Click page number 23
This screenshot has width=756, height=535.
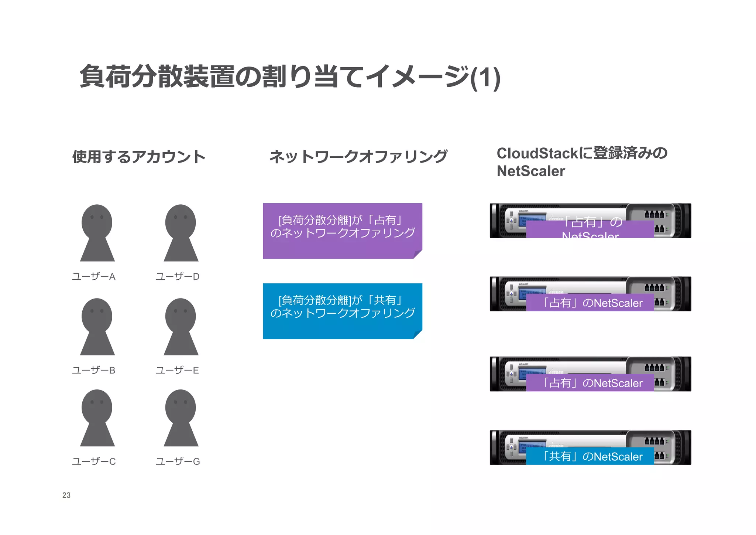pos(66,495)
